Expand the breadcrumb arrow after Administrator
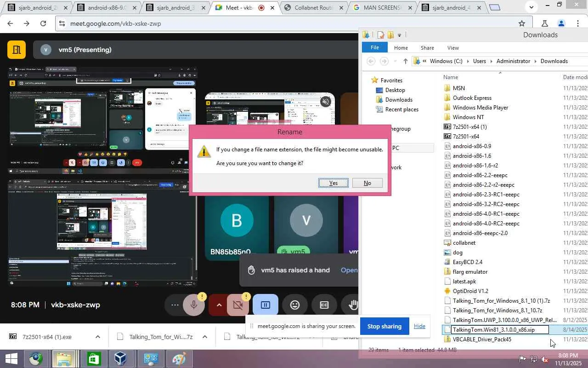588x368 pixels. coord(536,61)
